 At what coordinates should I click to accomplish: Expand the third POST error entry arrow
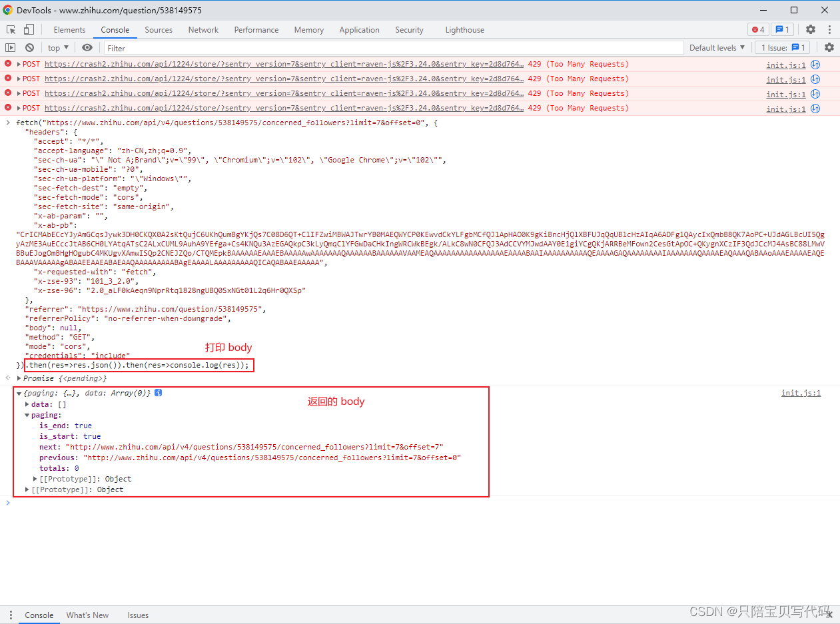(19, 94)
